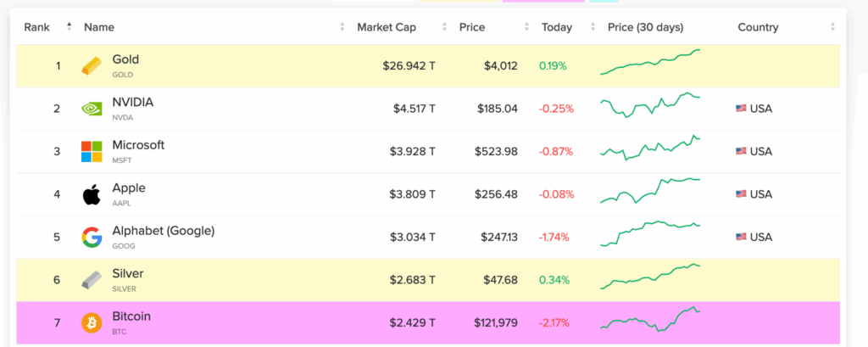Click the USA flag in NVIDIA row
The image size is (868, 347).
click(741, 109)
